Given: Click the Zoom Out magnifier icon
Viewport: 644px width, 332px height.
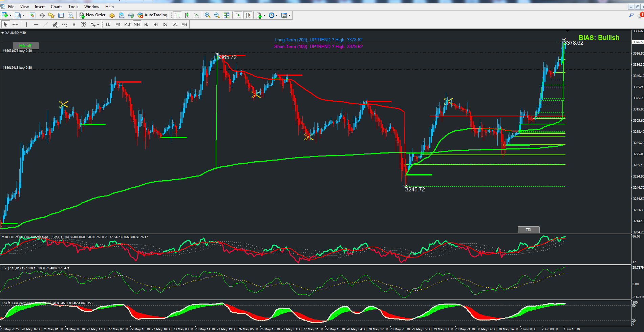Looking at the screenshot, I should coord(217,15).
